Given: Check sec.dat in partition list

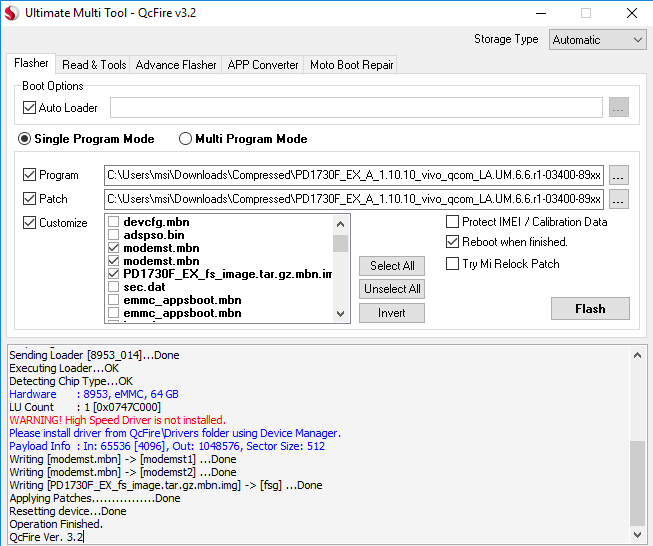Looking at the screenshot, I should pos(113,287).
